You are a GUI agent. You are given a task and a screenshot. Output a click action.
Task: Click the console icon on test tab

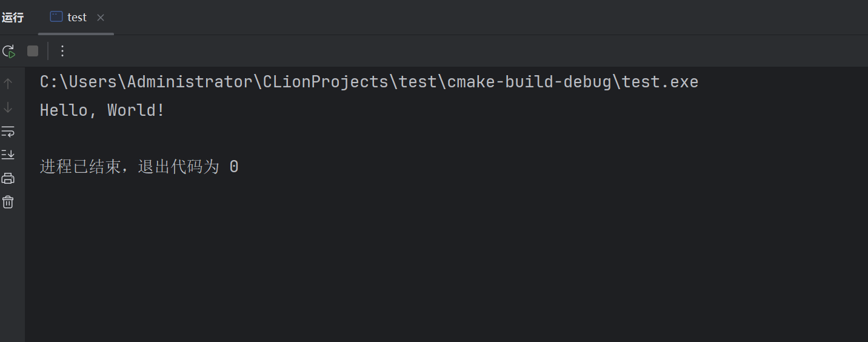tap(56, 17)
